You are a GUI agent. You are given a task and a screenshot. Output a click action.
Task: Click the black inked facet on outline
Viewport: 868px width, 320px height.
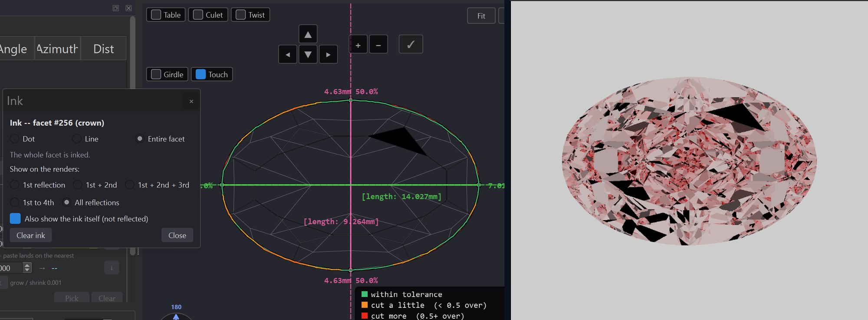401,139
